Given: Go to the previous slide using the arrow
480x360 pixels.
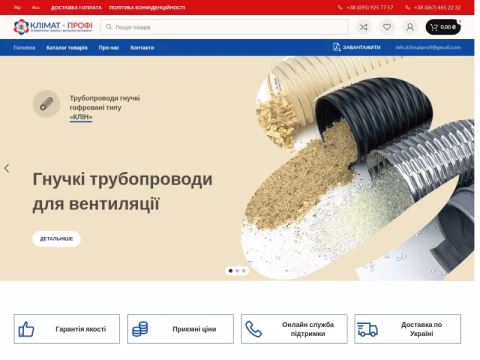Looking at the screenshot, I should (x=7, y=168).
